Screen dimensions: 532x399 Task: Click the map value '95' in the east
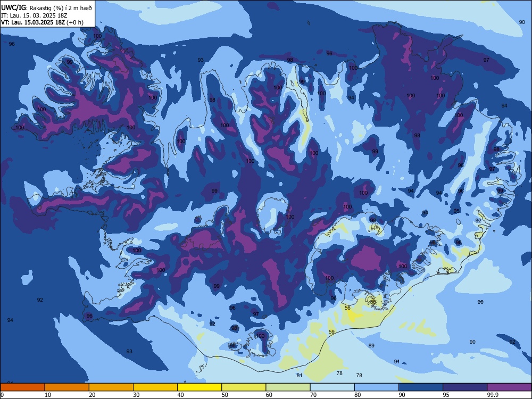pyautogui.click(x=456, y=211)
